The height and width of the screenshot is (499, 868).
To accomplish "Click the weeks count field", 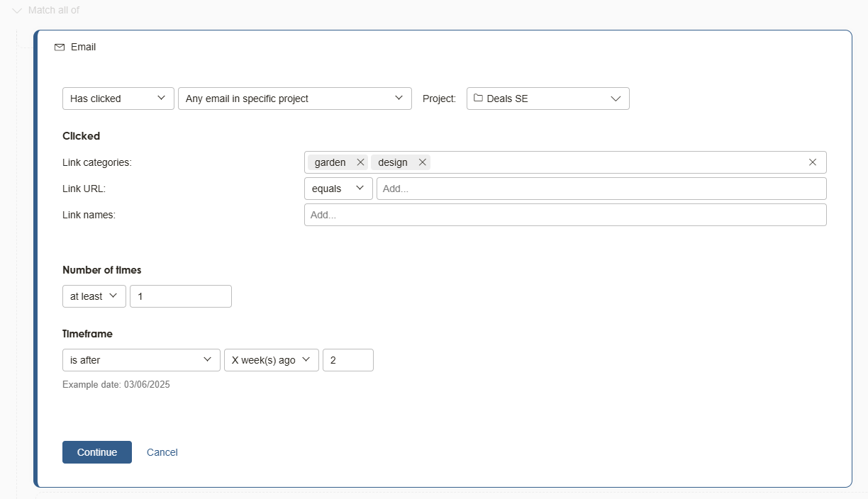I will click(347, 360).
